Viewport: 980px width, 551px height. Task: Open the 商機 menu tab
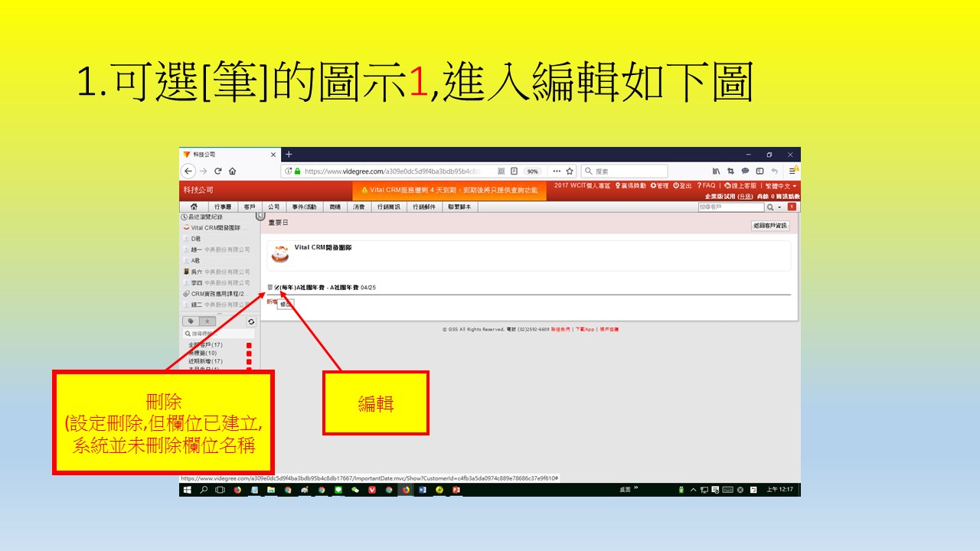point(335,207)
